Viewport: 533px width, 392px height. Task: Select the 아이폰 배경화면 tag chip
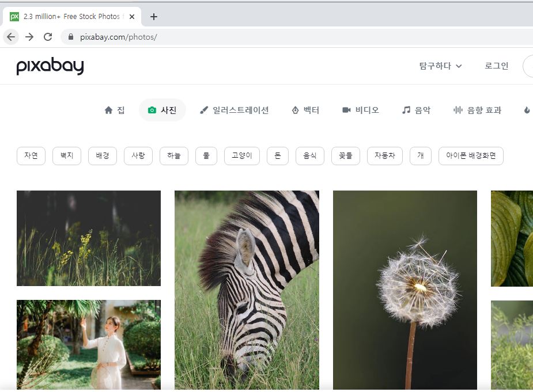[x=471, y=156]
